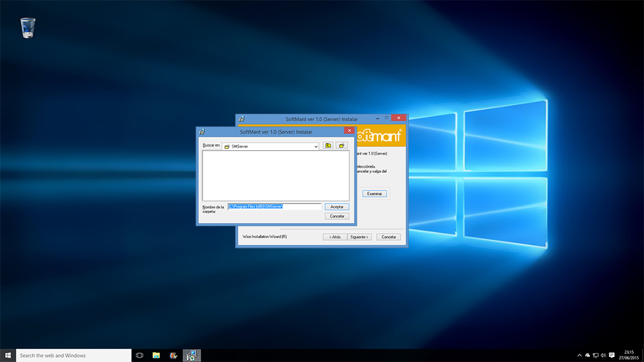The image size is (644, 362).
Task: Click the Task View taskbar icon
Action: [x=140, y=355]
